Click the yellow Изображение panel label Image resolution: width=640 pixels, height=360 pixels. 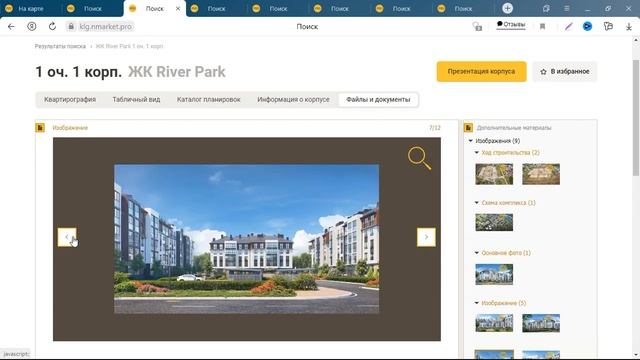(70, 128)
